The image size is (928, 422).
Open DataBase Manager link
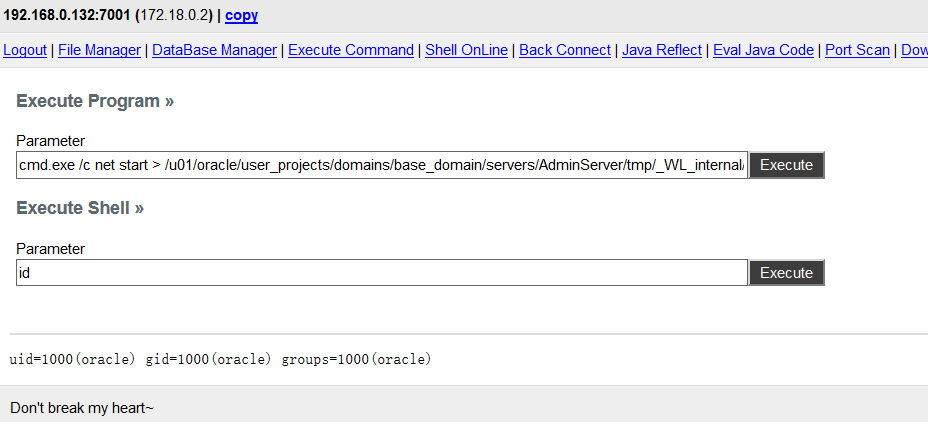point(214,50)
